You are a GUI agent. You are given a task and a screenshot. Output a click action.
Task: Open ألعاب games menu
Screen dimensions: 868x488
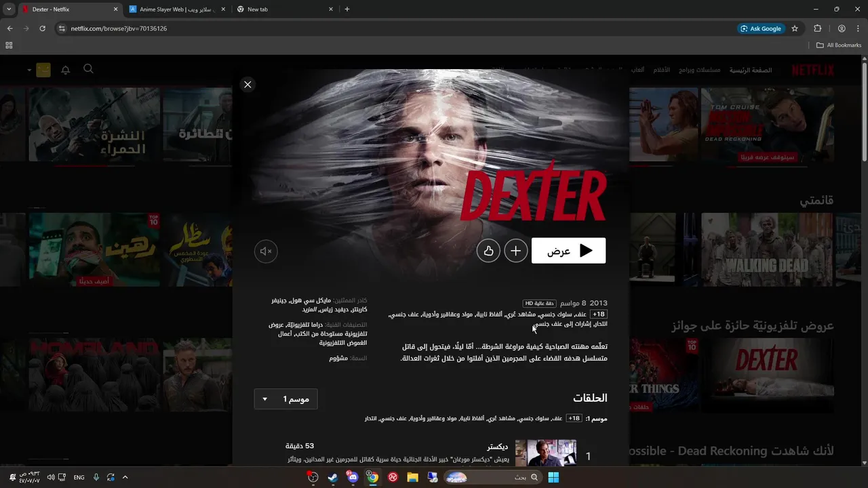point(637,70)
